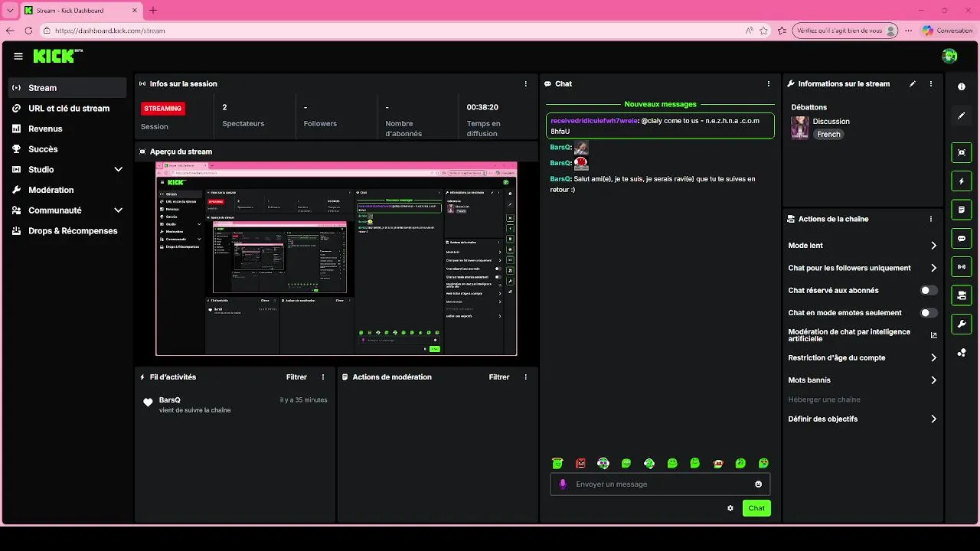The image size is (980, 551).
Task: Open Actions de la chaîne three-dot menu
Action: point(931,219)
